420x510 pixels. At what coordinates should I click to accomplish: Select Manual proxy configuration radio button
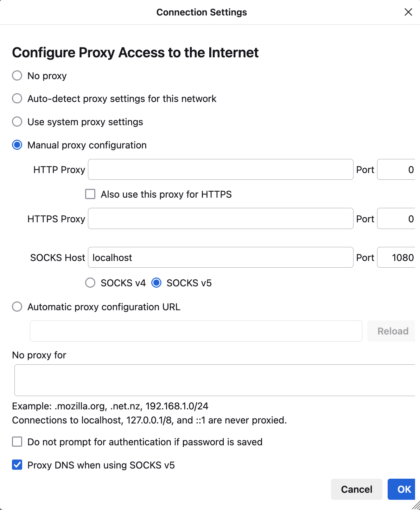[x=17, y=145]
